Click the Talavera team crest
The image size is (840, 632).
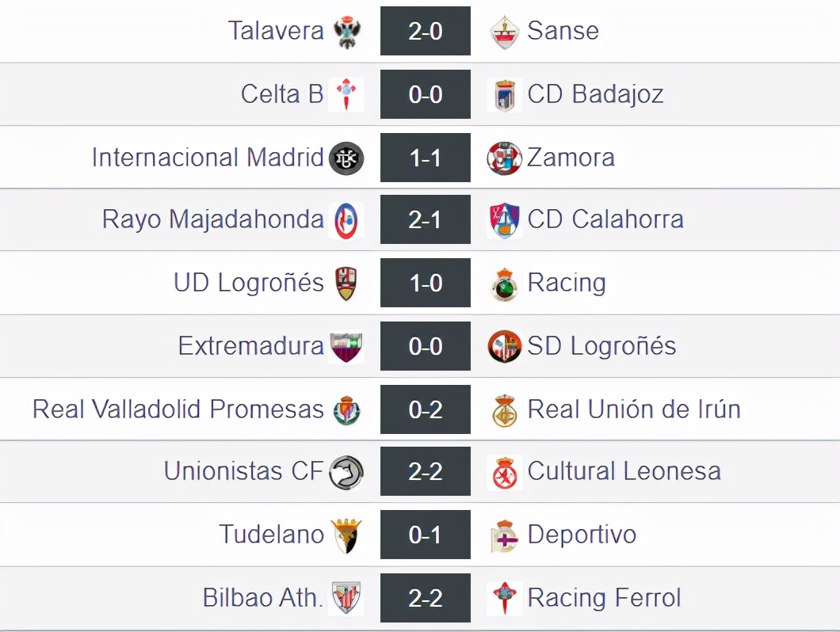[346, 32]
